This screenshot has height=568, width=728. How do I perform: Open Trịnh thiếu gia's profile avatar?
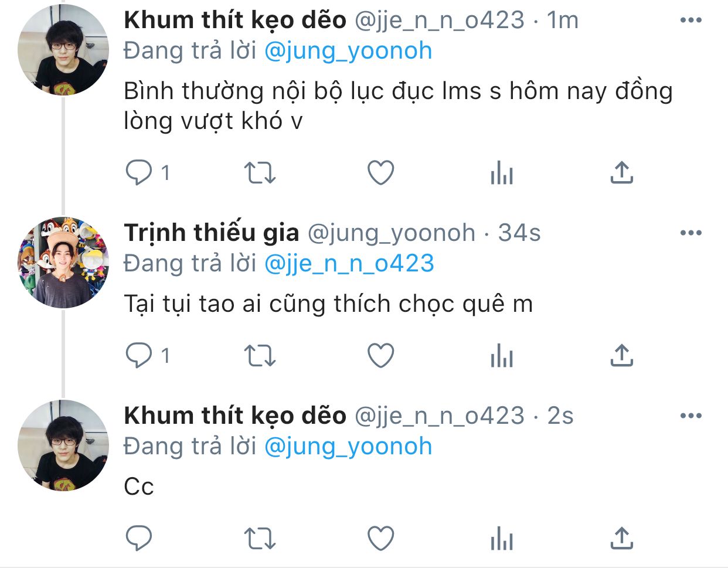coord(63,262)
